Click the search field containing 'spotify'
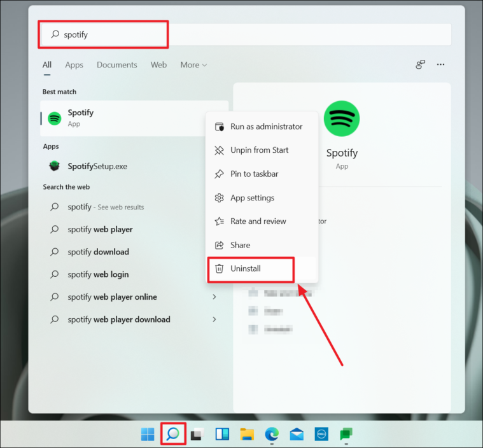Image resolution: width=483 pixels, height=448 pixels. pyautogui.click(x=246, y=34)
